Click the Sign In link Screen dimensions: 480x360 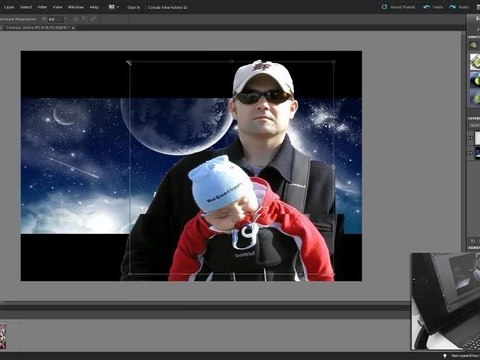(133, 7)
